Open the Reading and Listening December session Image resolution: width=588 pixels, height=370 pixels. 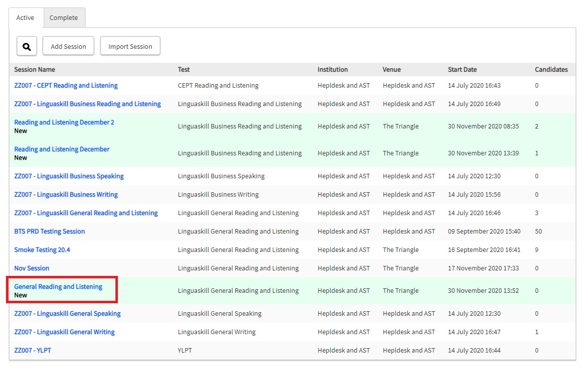pos(62,149)
